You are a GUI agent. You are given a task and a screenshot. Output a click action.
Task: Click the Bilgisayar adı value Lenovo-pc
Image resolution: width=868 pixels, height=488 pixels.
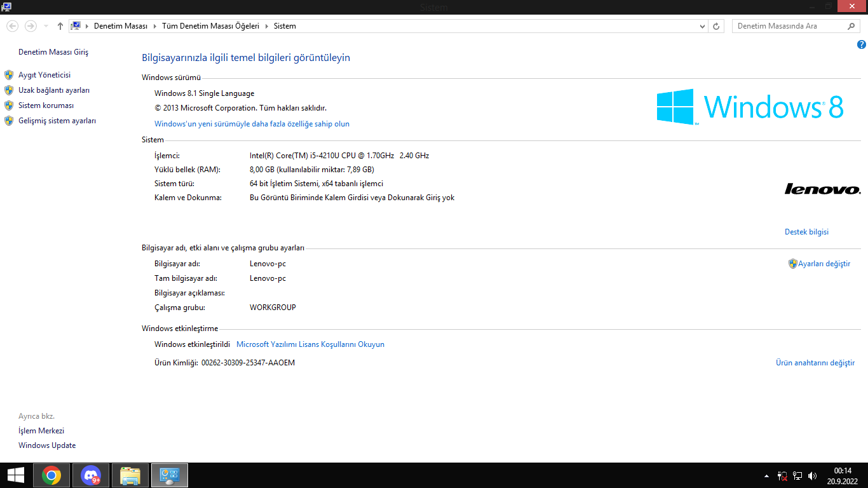[x=268, y=264]
